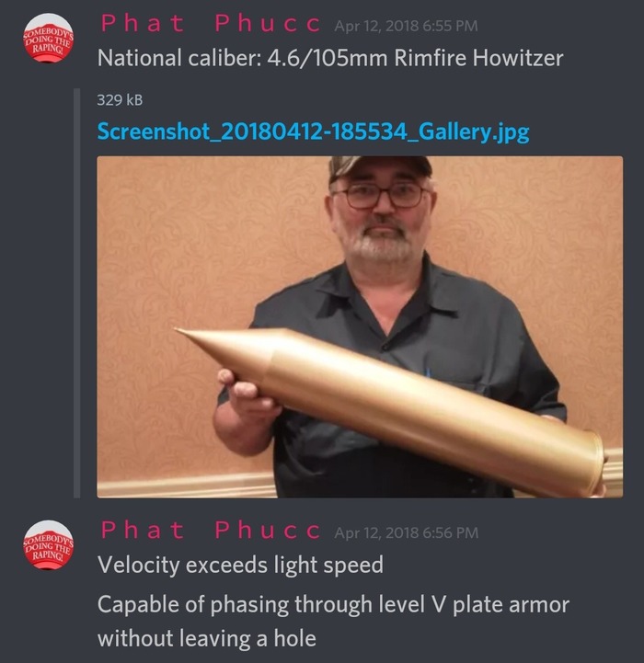Screen dimensions: 644x663
Task: Click the Apr 12, 2018 6:55 PM timestamp
Action: point(407,26)
